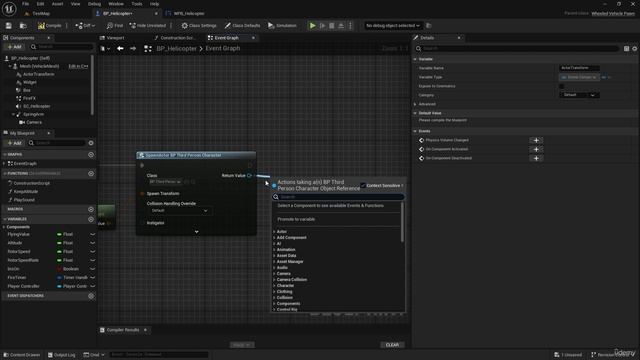This screenshot has height=360, width=640.
Task: Open the Collision Handling Override dropdown
Action: [179, 211]
